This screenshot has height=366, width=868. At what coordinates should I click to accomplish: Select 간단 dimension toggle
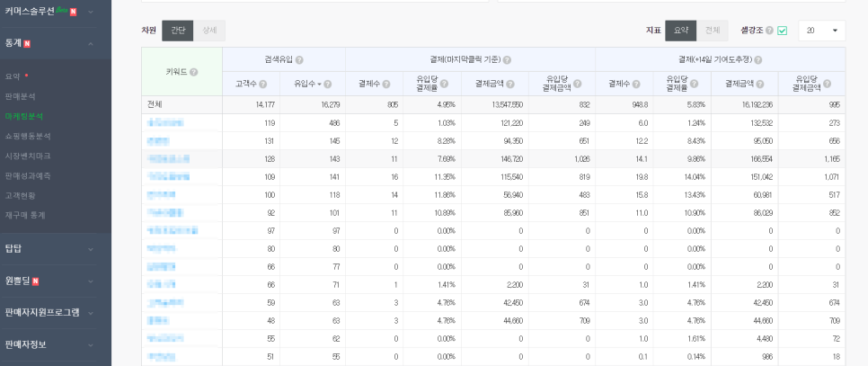tap(178, 31)
